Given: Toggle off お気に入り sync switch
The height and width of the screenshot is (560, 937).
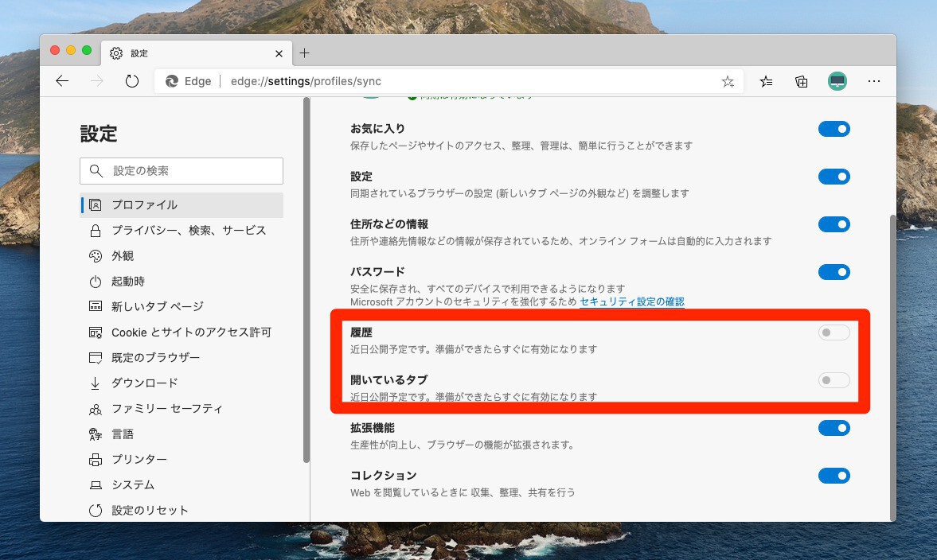Looking at the screenshot, I should [834, 129].
